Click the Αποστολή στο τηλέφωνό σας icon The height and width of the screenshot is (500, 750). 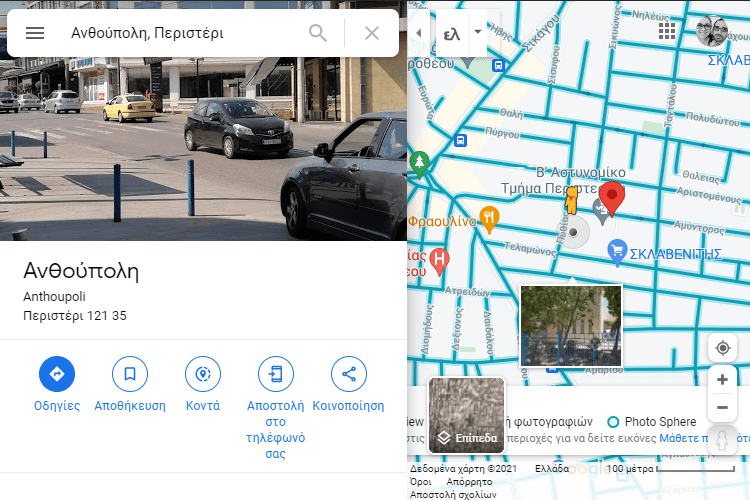tap(276, 374)
